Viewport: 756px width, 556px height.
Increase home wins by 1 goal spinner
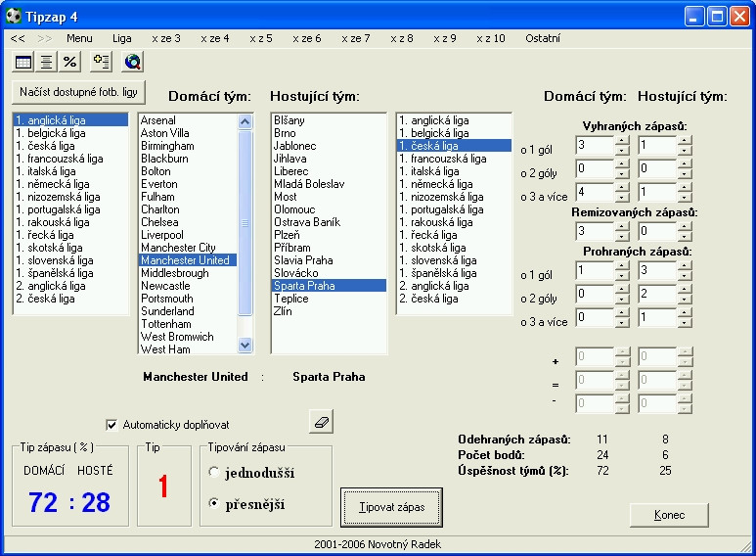[622, 140]
